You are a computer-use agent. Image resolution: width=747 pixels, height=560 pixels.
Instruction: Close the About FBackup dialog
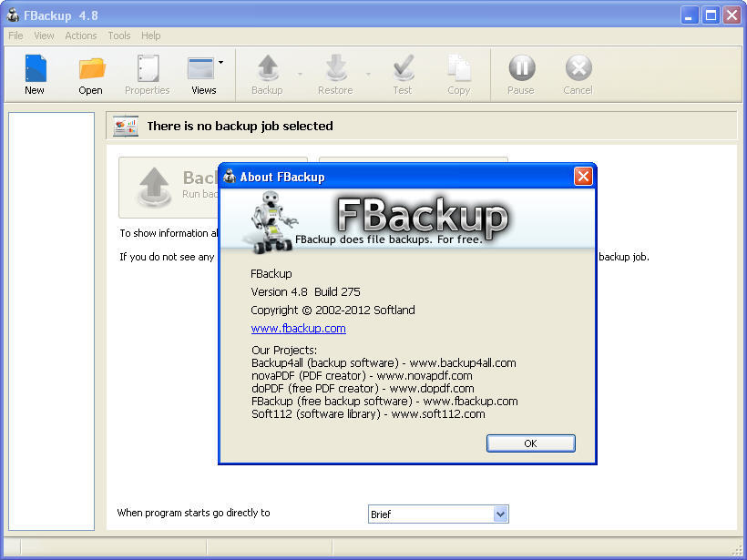coord(583,177)
